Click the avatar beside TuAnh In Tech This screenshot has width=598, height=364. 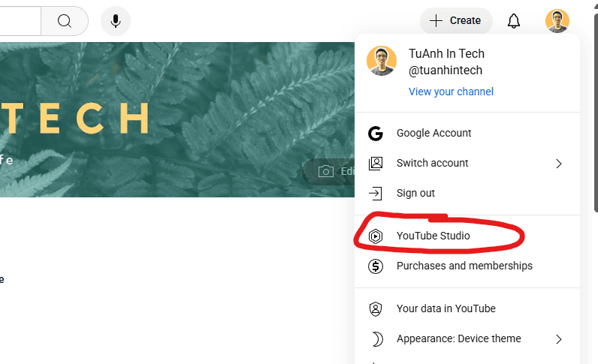[382, 61]
